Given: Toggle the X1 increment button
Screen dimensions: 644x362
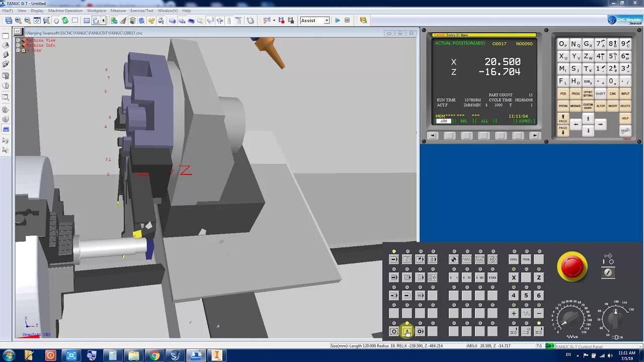Looking at the screenshot, I should point(454,278).
